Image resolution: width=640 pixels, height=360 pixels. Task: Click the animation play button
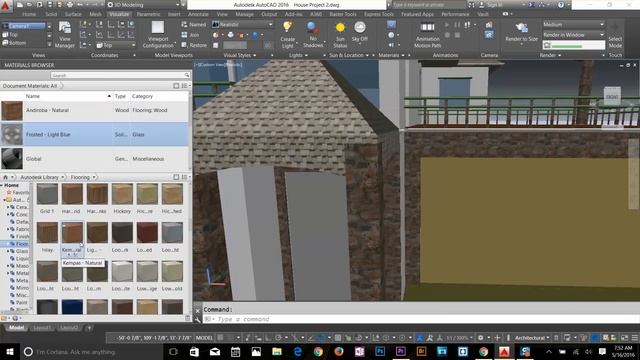pos(447,25)
